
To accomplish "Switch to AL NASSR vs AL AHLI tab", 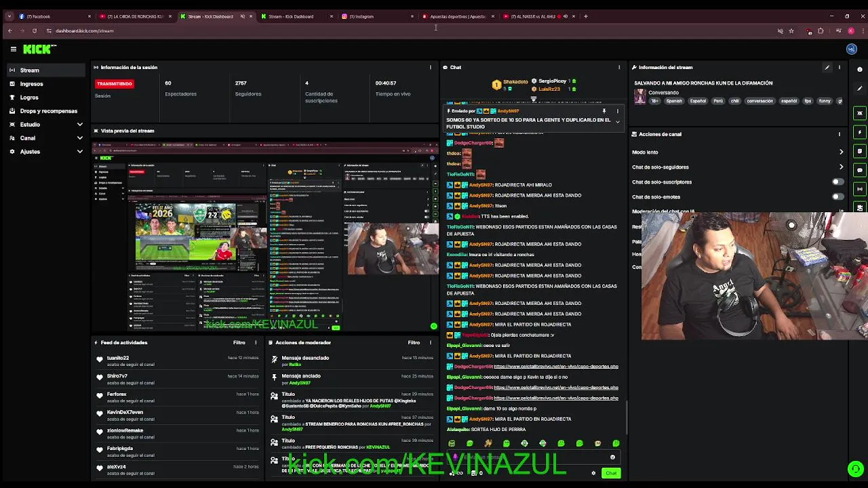I will click(539, 16).
